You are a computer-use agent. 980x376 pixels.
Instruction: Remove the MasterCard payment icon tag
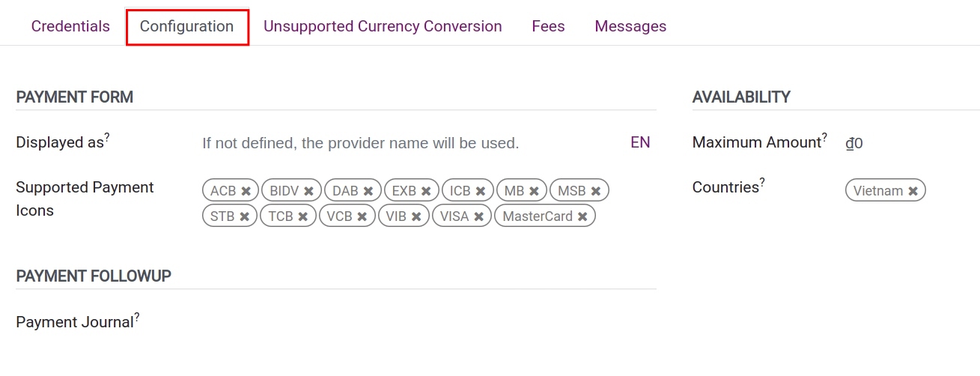pos(582,216)
